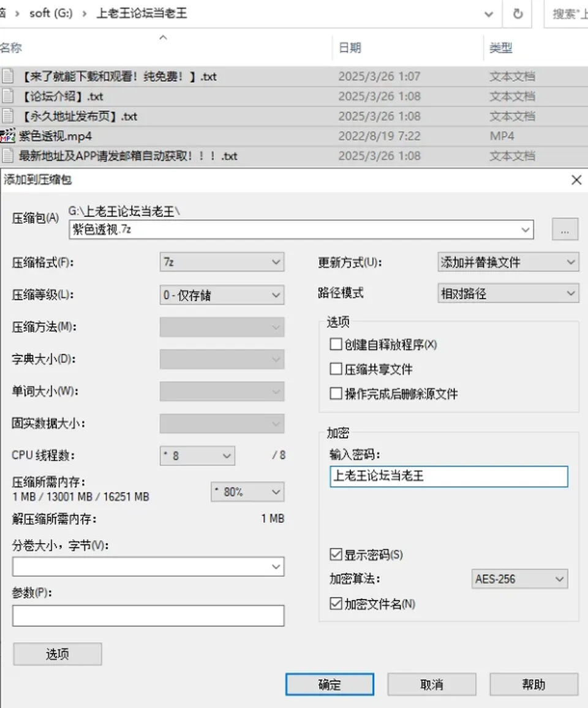The height and width of the screenshot is (708, 588).
Task: Sort files by the 类型 column header
Action: [501, 47]
